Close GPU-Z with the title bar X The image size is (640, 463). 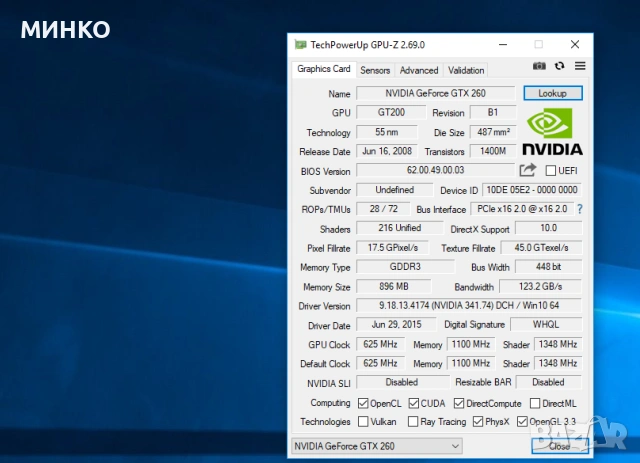click(575, 45)
